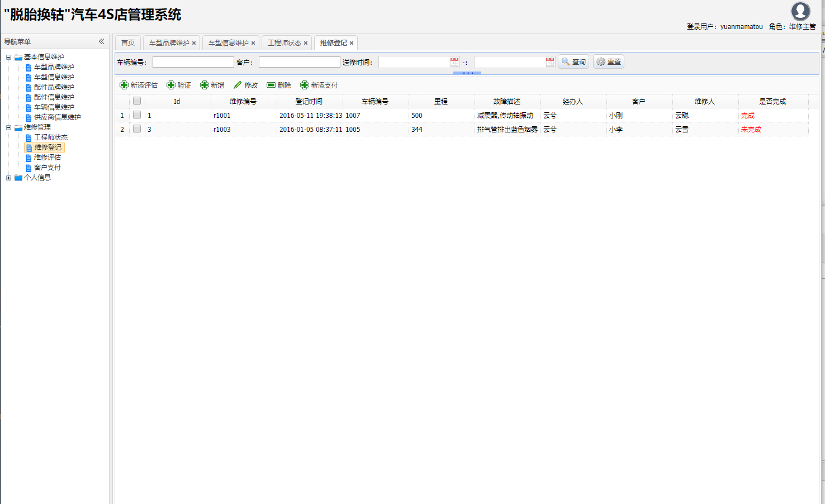Toggle the select-all header checkbox
This screenshot has height=504, width=825.
137,101
